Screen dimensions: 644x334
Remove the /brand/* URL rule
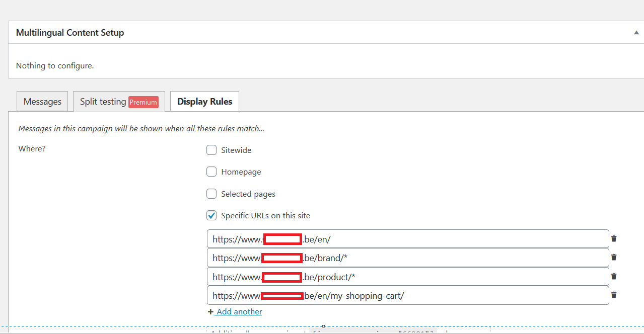(x=614, y=258)
